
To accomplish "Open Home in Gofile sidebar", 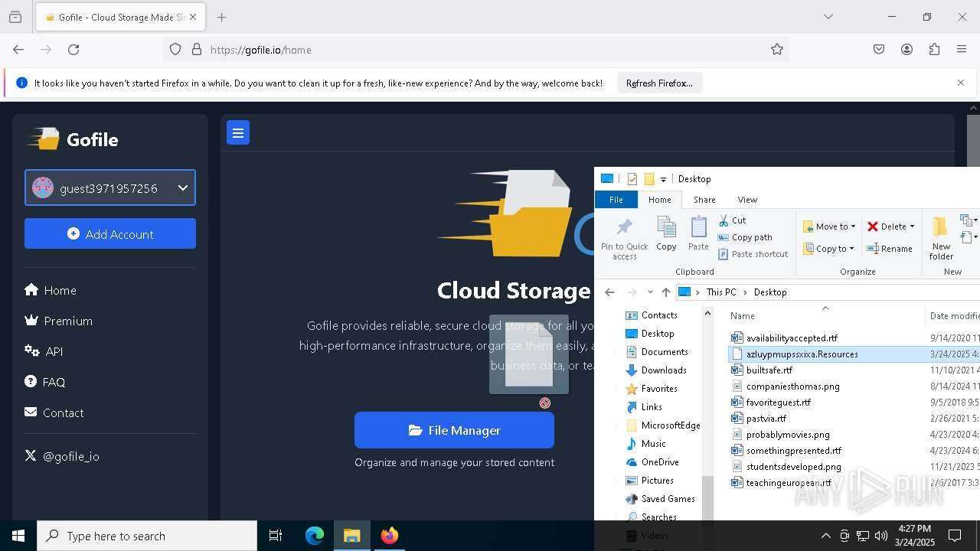I will 51,290.
